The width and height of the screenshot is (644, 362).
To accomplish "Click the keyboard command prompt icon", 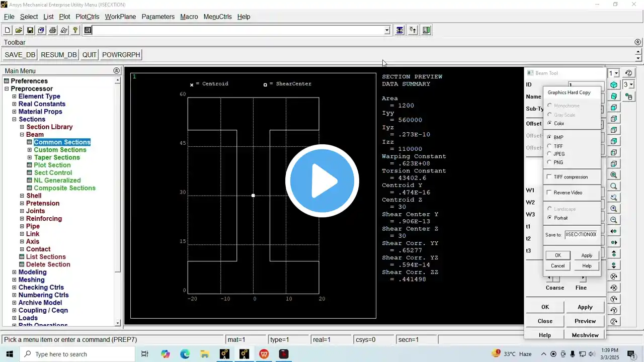I will (88, 30).
